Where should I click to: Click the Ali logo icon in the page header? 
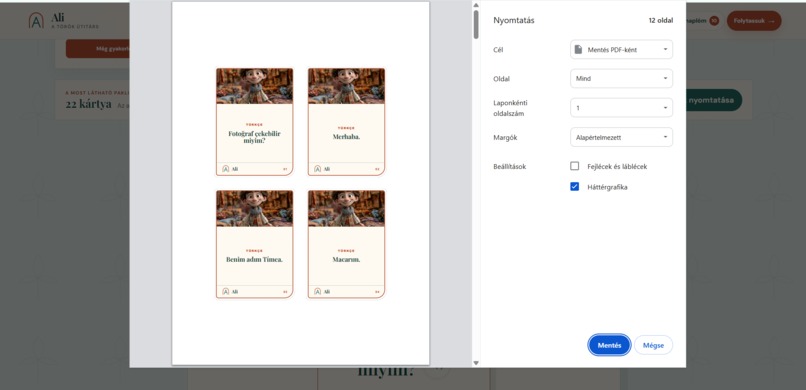click(x=36, y=21)
